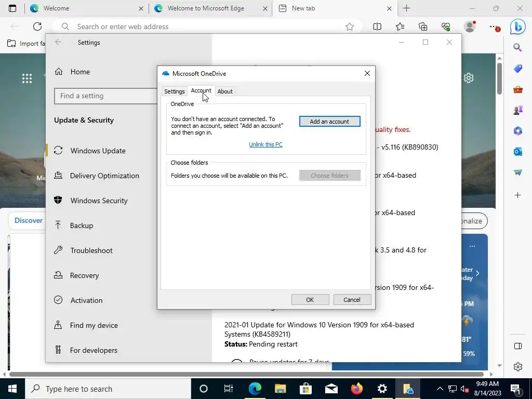Open the app launcher grid on new tab

(x=27, y=78)
